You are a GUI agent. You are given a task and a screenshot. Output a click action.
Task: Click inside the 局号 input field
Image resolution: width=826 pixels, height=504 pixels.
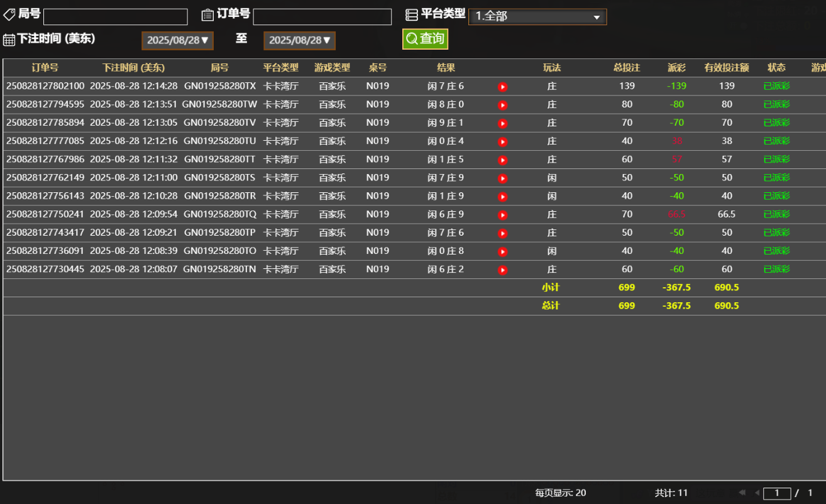116,16
